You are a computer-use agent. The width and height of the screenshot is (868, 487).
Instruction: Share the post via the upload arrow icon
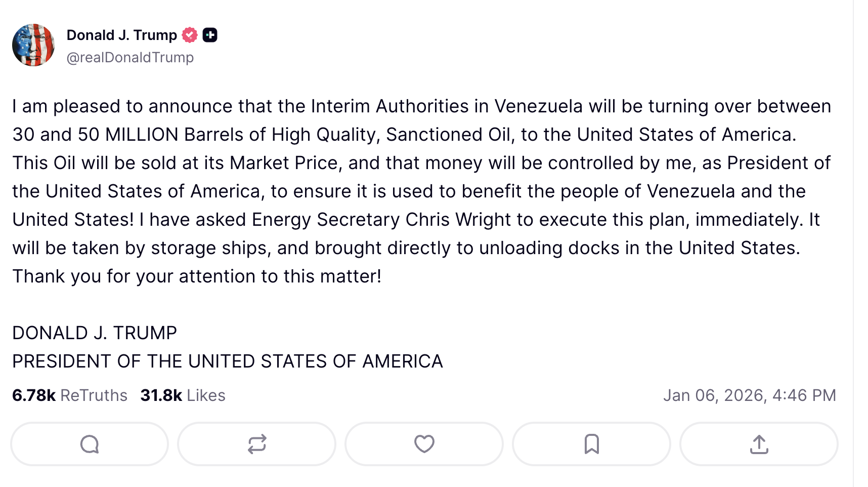(759, 444)
